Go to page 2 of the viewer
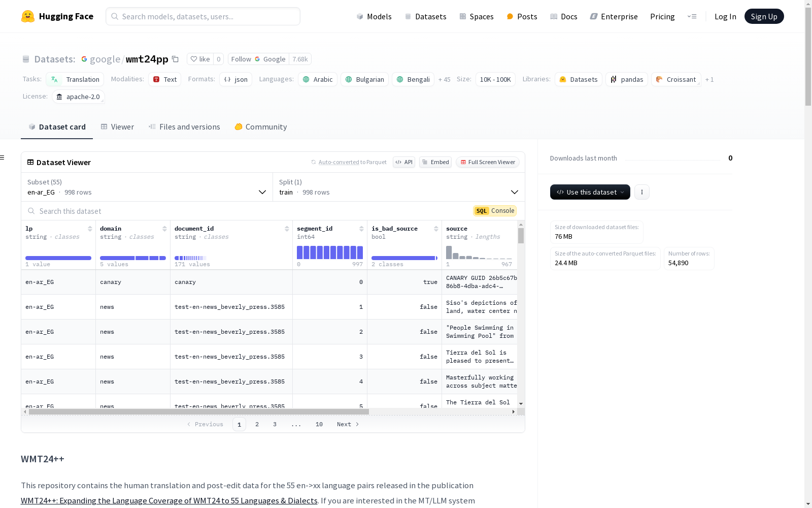812x508 pixels. click(257, 424)
